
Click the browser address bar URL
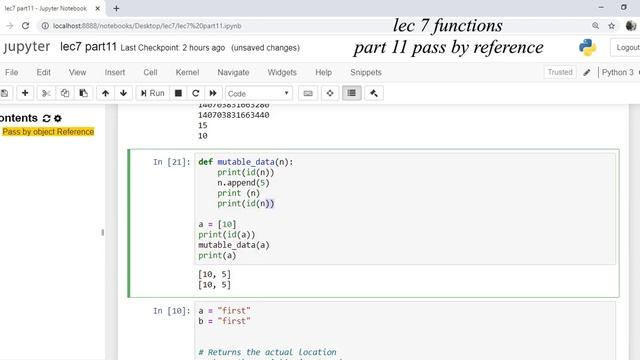point(147,26)
